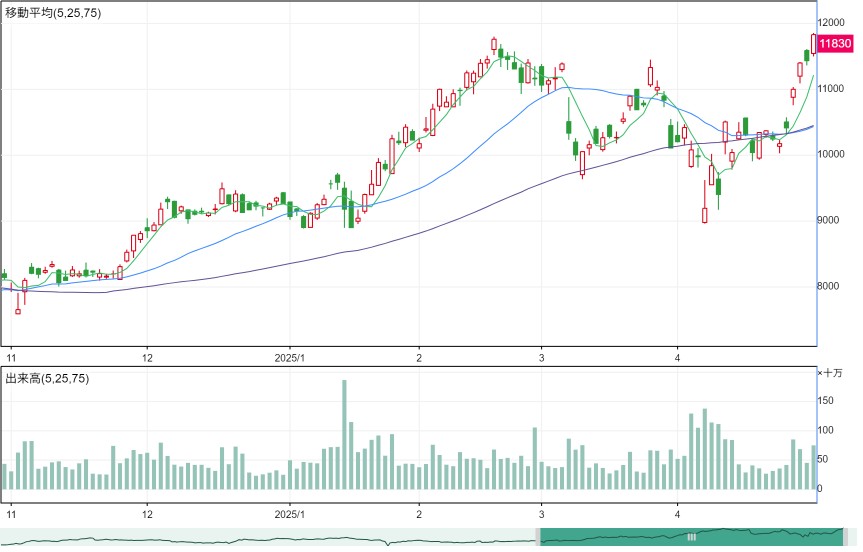Click the 12000 price axis label

[832, 23]
